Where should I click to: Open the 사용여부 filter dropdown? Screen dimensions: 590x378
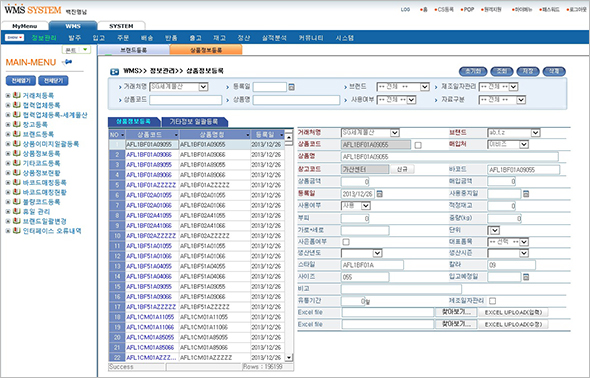[x=411, y=100]
